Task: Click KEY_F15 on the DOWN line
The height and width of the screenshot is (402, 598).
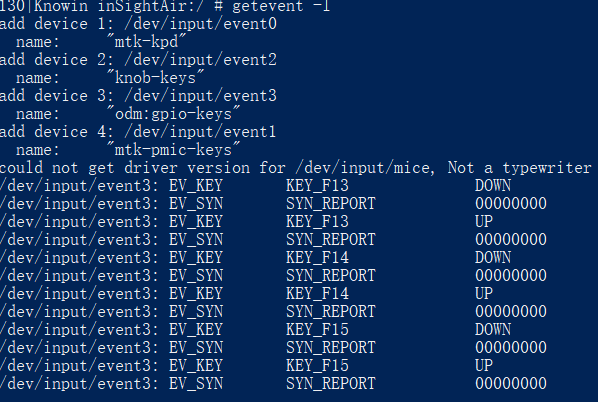Action: (x=317, y=330)
